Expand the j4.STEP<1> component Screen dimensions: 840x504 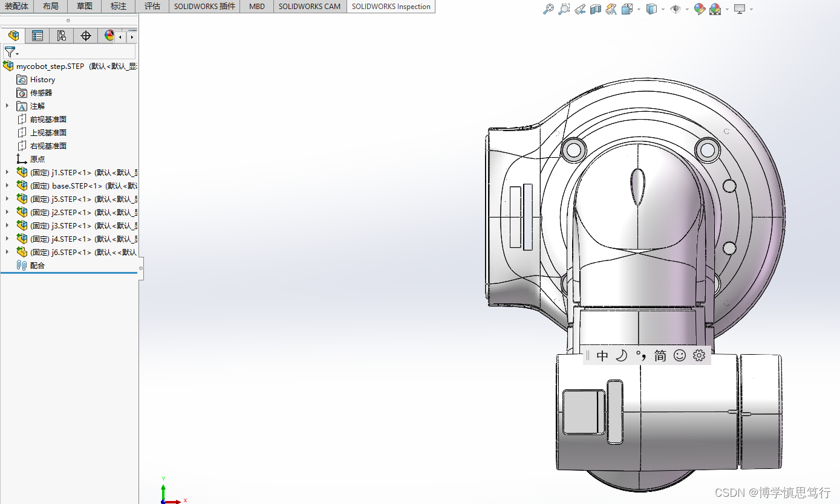[x=7, y=239]
